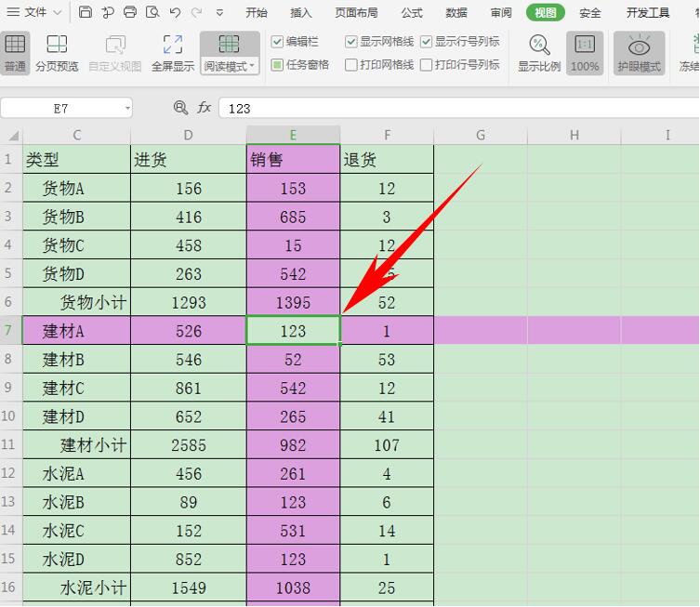700x607 pixels.
Task: Uncheck the 编辑栏 formula bar checkbox
Action: [x=277, y=42]
